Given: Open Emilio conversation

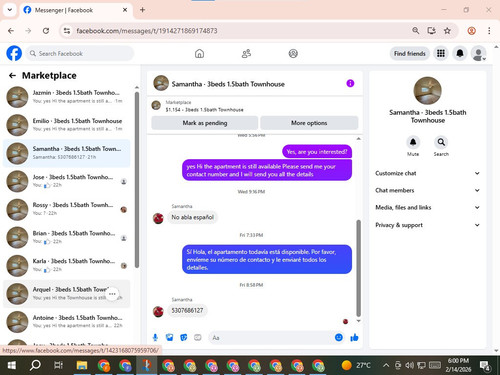Looking at the screenshot, I should coord(67,125).
